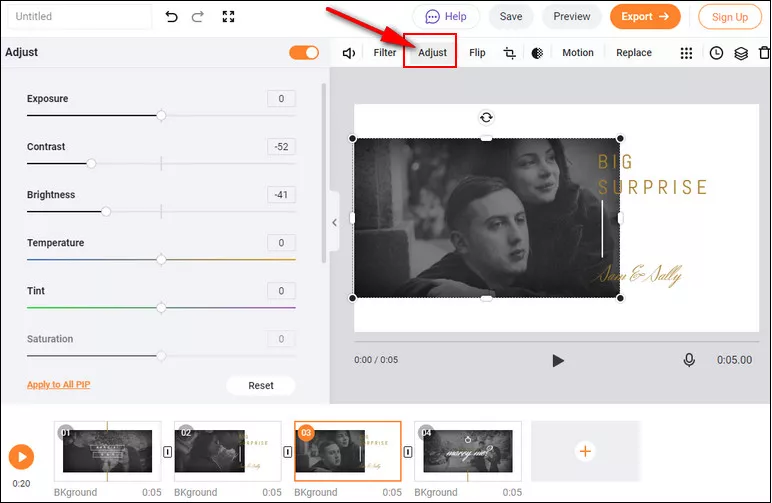Image resolution: width=772 pixels, height=503 pixels.
Task: Click the Saturation slider handle
Action: (161, 355)
